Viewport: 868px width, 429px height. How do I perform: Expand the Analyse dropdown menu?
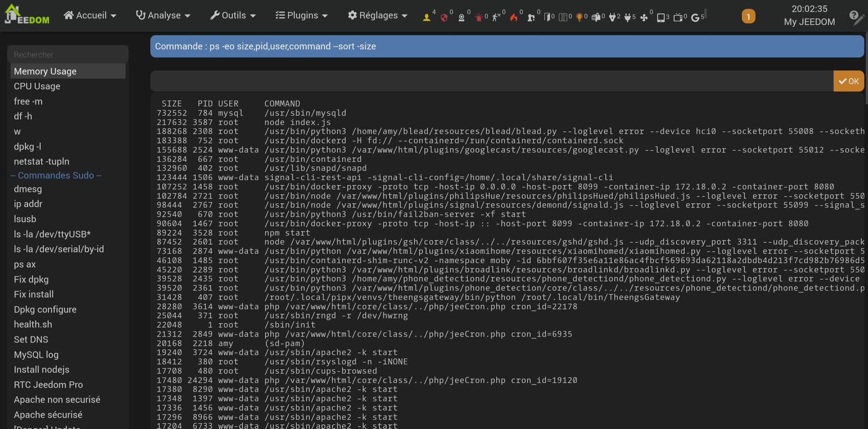(x=163, y=15)
